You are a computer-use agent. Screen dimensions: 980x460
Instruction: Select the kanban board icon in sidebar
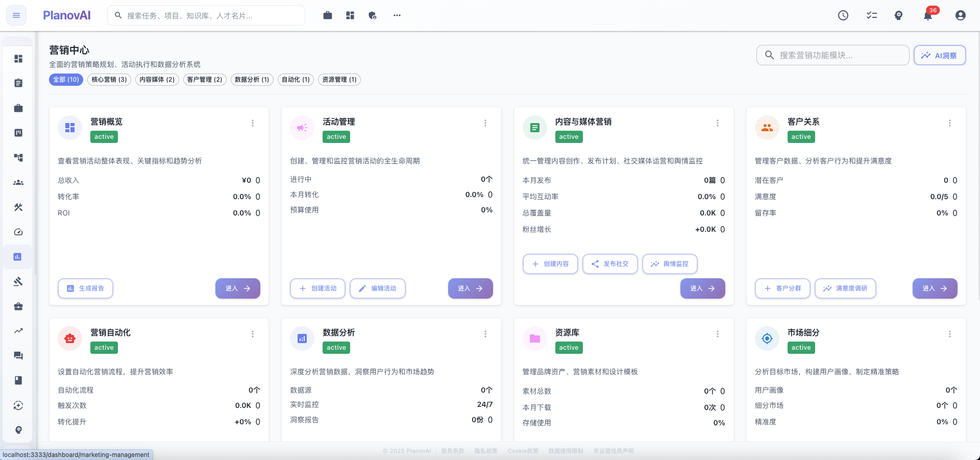tap(18, 133)
